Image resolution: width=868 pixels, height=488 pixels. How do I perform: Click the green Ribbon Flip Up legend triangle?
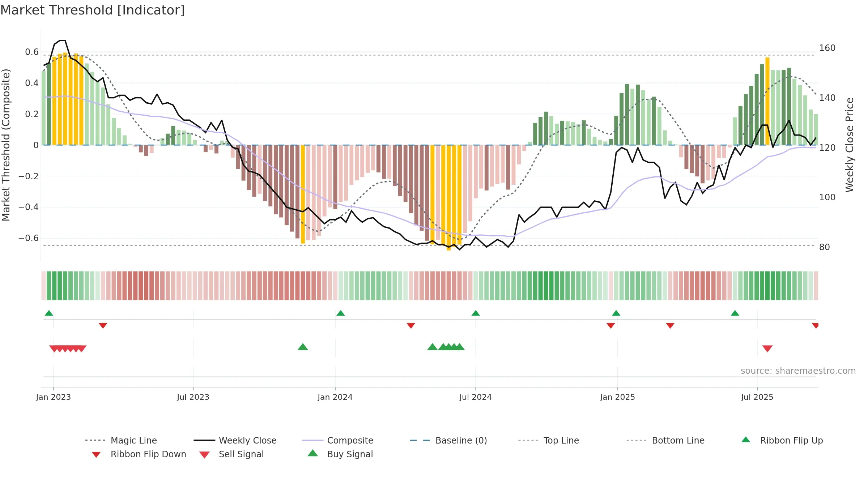point(746,440)
